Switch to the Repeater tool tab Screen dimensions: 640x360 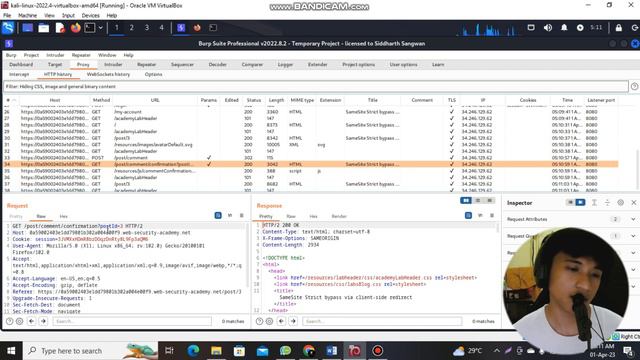point(147,64)
